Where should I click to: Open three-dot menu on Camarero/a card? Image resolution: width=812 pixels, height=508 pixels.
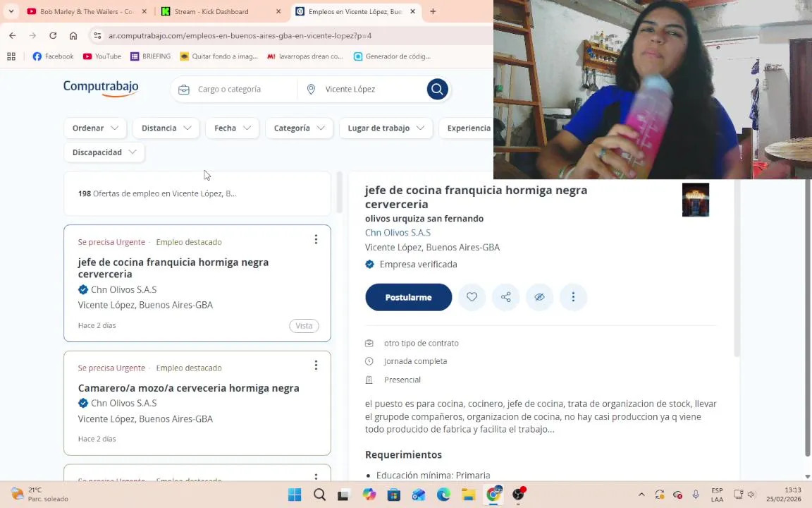pyautogui.click(x=316, y=365)
